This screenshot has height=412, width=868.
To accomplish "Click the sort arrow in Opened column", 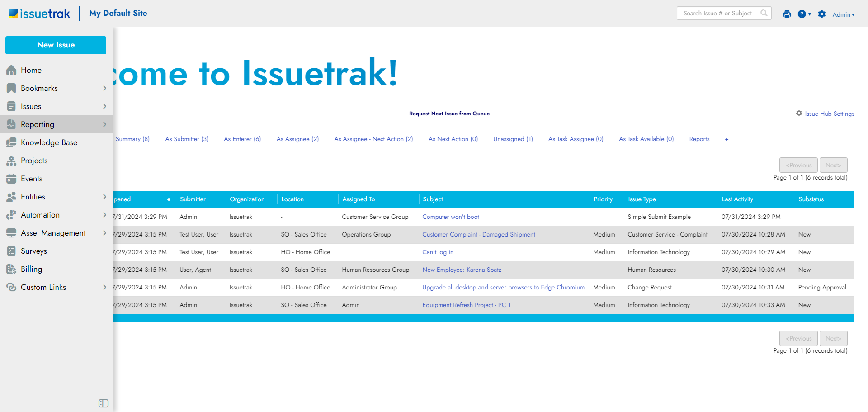I will 169,199.
